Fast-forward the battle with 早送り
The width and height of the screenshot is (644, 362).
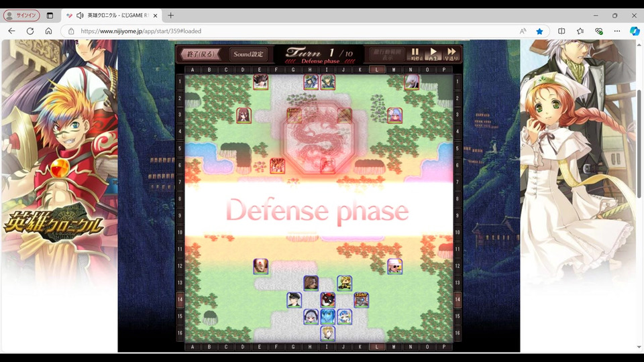[451, 54]
